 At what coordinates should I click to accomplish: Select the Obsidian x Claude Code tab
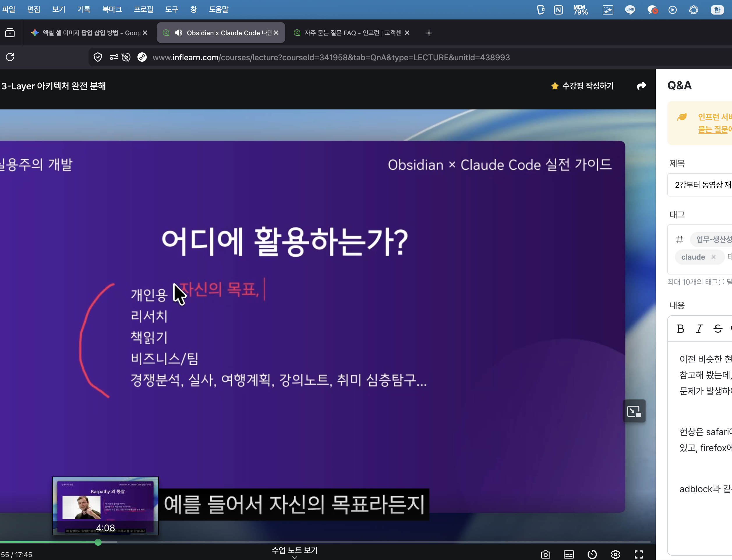(221, 33)
